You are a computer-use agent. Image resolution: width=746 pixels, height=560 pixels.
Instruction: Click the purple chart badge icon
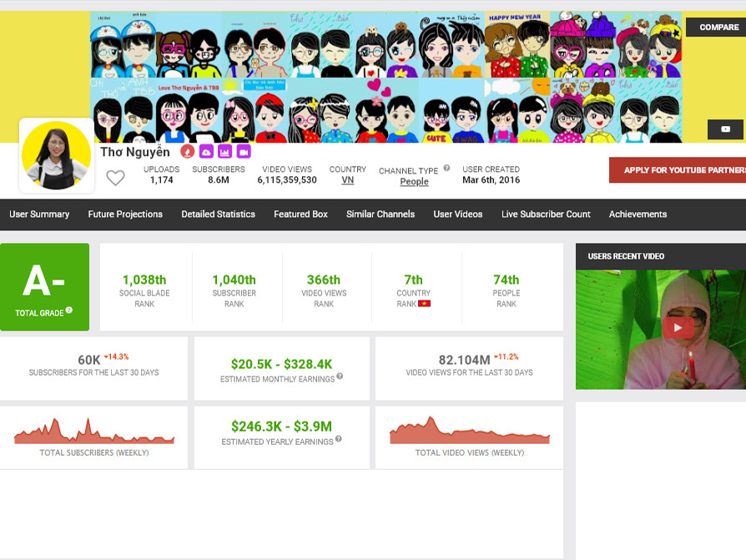pyautogui.click(x=224, y=152)
